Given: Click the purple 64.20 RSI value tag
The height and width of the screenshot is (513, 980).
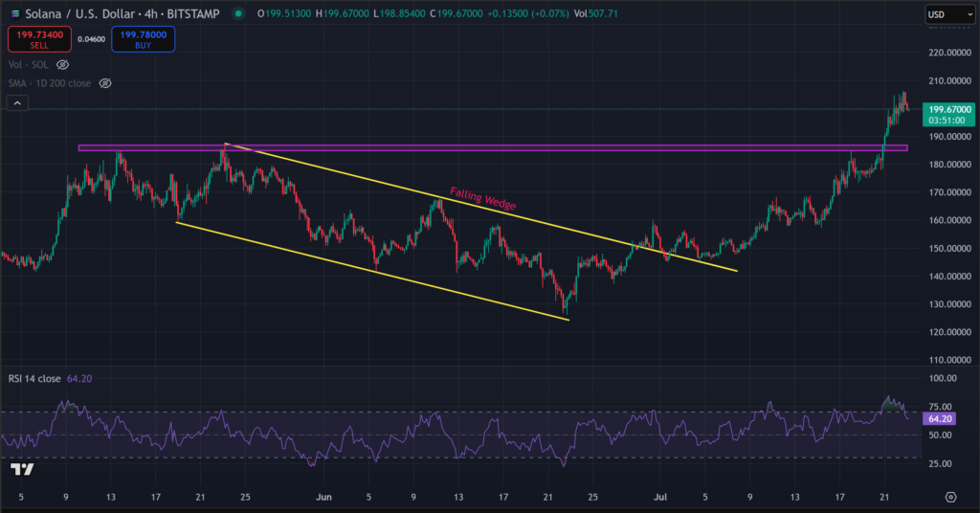Looking at the screenshot, I should (940, 418).
